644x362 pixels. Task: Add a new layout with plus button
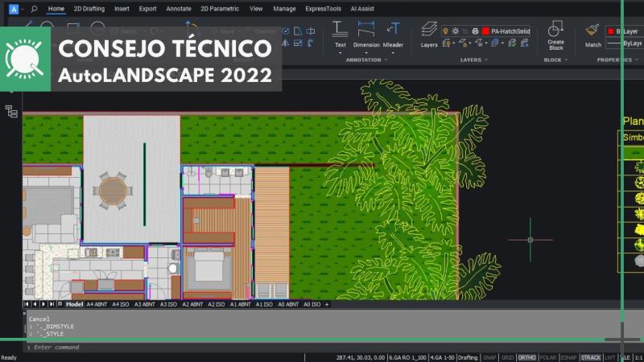(327, 304)
